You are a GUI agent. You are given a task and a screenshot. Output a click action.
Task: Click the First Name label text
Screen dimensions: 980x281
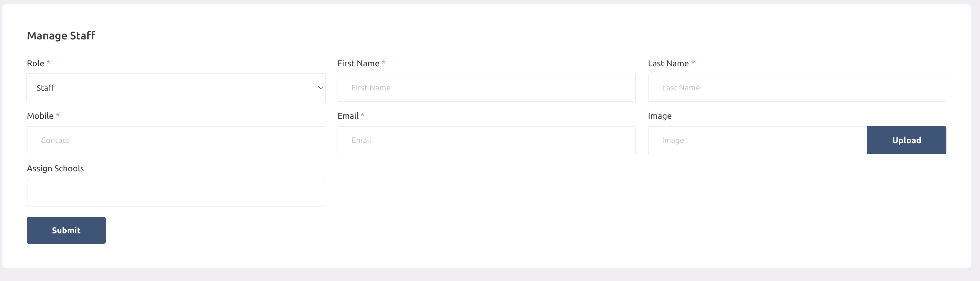click(x=358, y=64)
